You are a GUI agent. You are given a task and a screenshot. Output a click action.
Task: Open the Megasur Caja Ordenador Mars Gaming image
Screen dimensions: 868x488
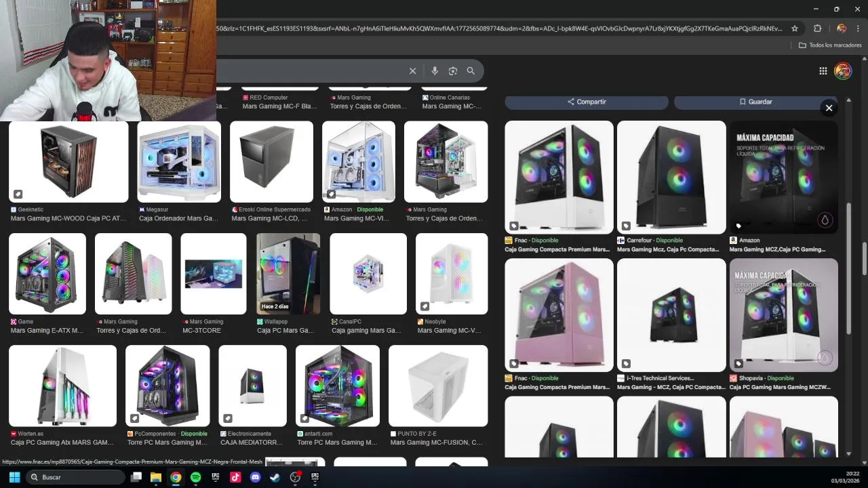click(x=179, y=162)
